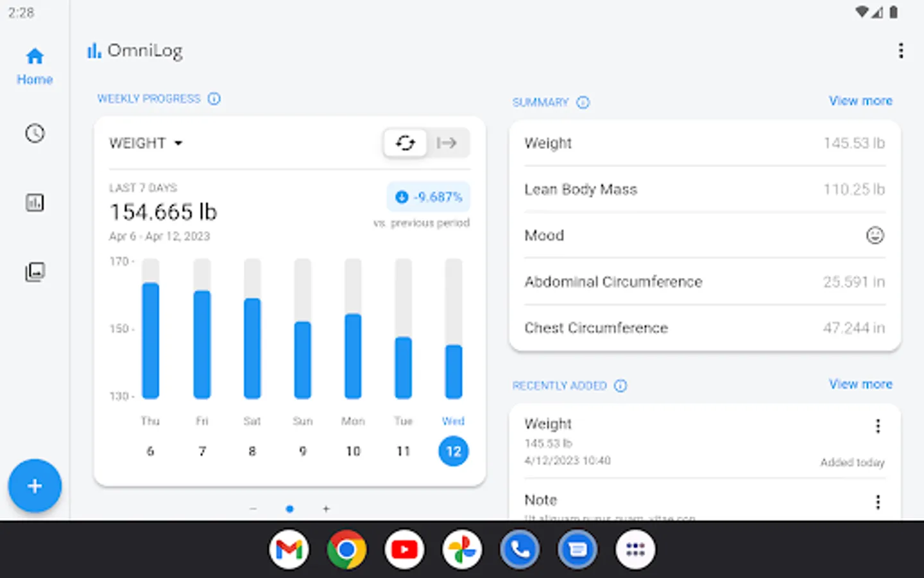Open the Abdominal Circumference row
The width and height of the screenshot is (924, 578).
coord(705,282)
